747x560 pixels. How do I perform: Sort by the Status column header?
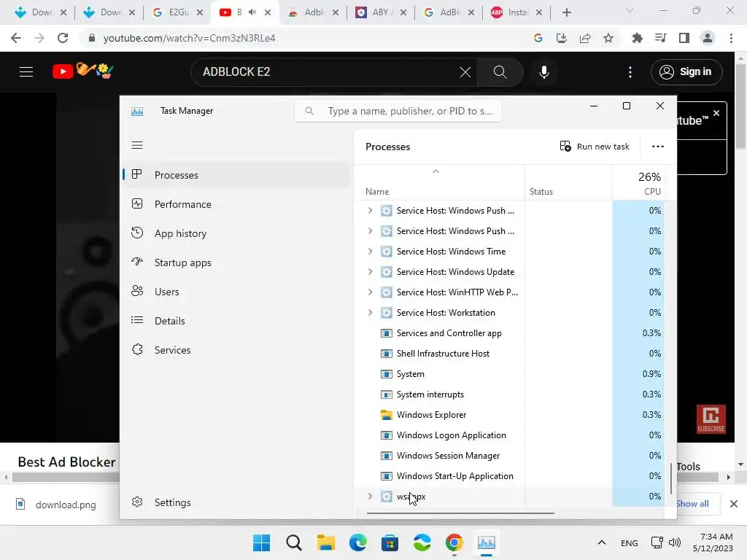coord(568,183)
